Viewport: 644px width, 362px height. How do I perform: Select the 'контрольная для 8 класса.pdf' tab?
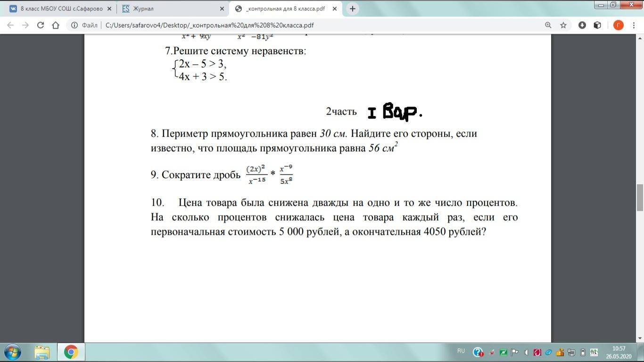click(x=286, y=8)
